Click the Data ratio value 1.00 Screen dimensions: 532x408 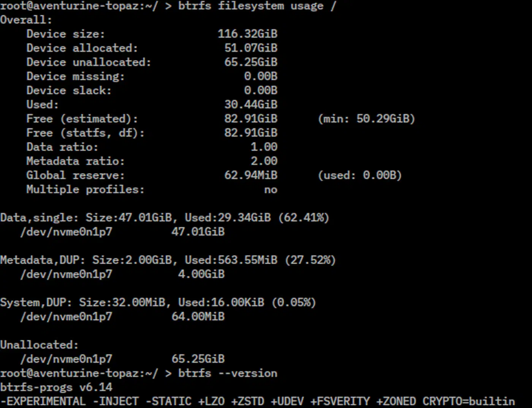[x=264, y=147]
